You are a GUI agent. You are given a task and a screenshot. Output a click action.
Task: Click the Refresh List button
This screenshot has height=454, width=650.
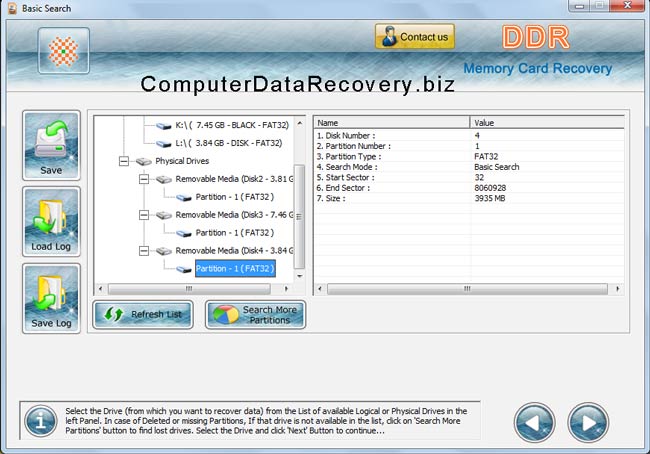click(143, 315)
